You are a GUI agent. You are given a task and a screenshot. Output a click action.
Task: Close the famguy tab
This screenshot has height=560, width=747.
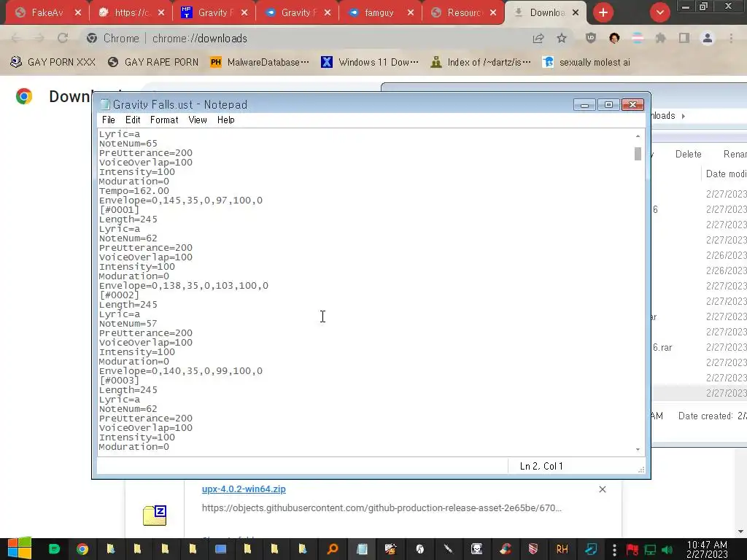tap(411, 13)
